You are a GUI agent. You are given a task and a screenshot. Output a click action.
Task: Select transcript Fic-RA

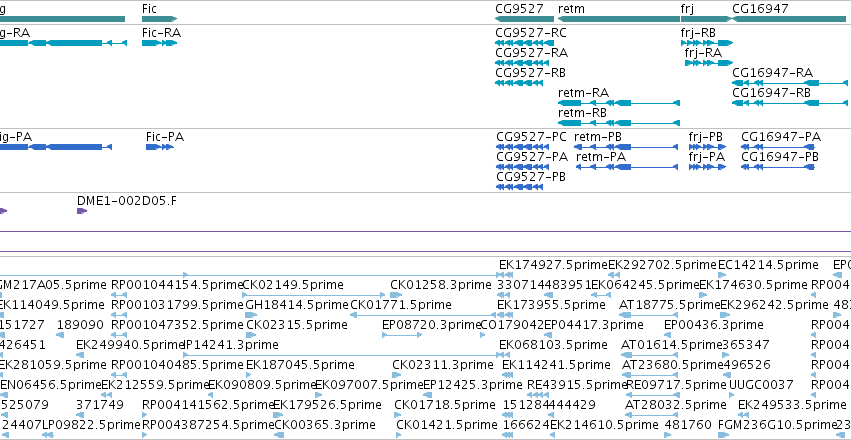tap(161, 33)
